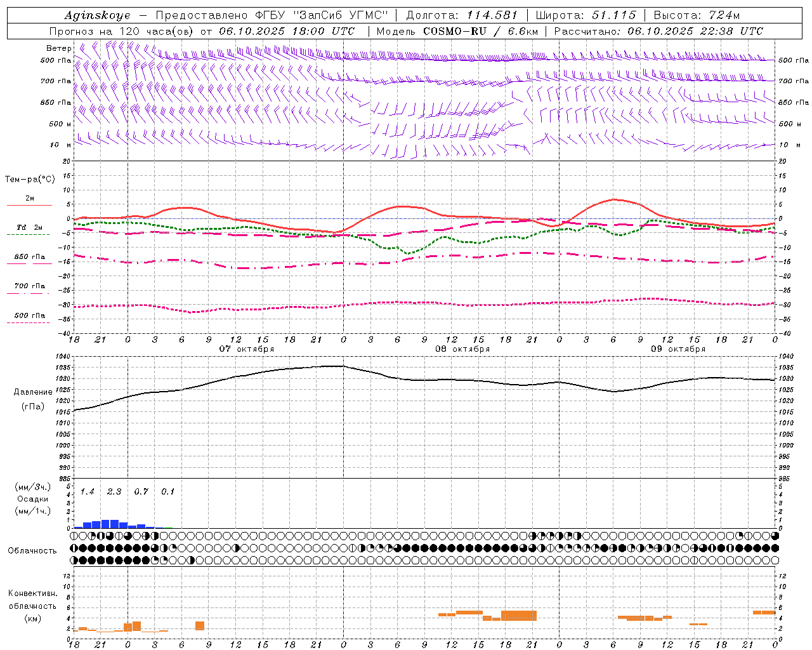Viewport: 812px width, 650px height.
Task: Click the Осадки precipitation label
Action: (33, 499)
